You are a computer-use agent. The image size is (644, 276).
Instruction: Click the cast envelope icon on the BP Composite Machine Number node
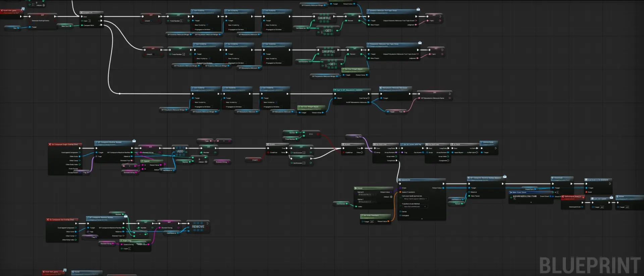point(134,141)
